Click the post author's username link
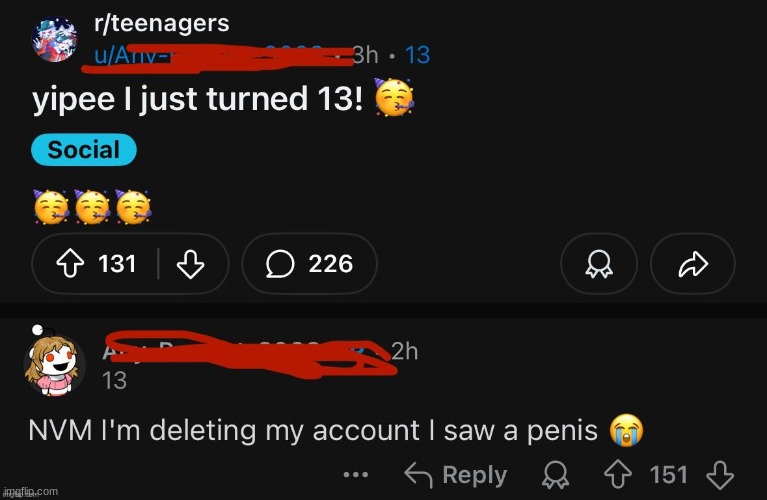Screen dimensions: 767x500 click(215, 55)
